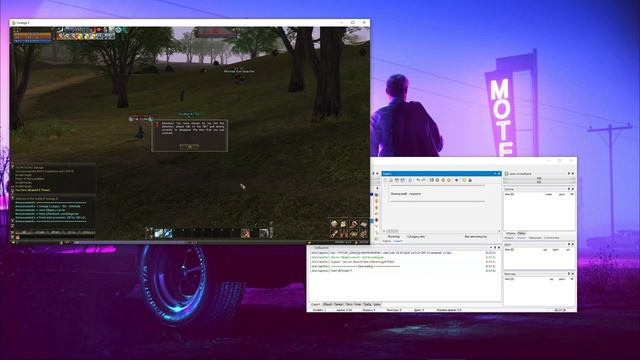This screenshot has width=640, height=360.
Task: Switch to the Общий messages tab
Action: [327, 304]
